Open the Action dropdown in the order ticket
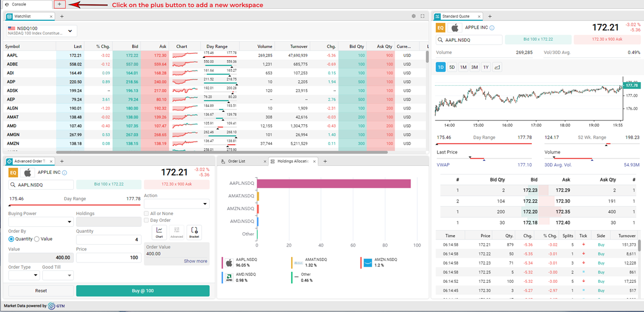The height and width of the screenshot is (312, 644). [x=176, y=204]
